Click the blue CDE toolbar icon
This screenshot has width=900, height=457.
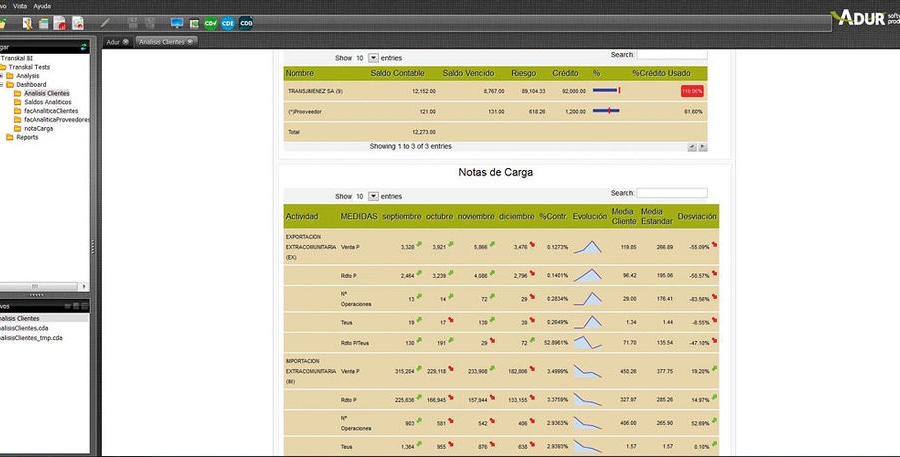pos(228,22)
